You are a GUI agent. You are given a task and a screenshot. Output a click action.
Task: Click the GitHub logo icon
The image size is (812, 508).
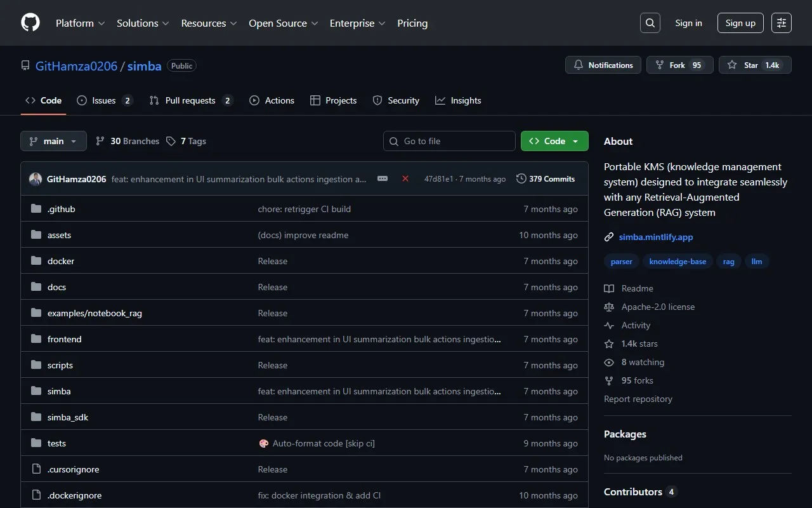coord(30,23)
